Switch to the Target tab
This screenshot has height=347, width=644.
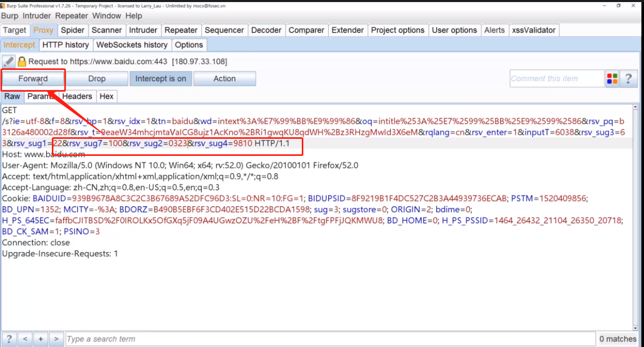pyautogui.click(x=15, y=30)
